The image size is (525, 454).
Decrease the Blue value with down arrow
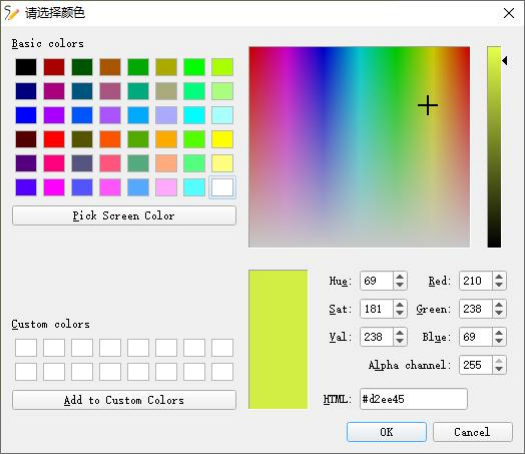pos(499,341)
